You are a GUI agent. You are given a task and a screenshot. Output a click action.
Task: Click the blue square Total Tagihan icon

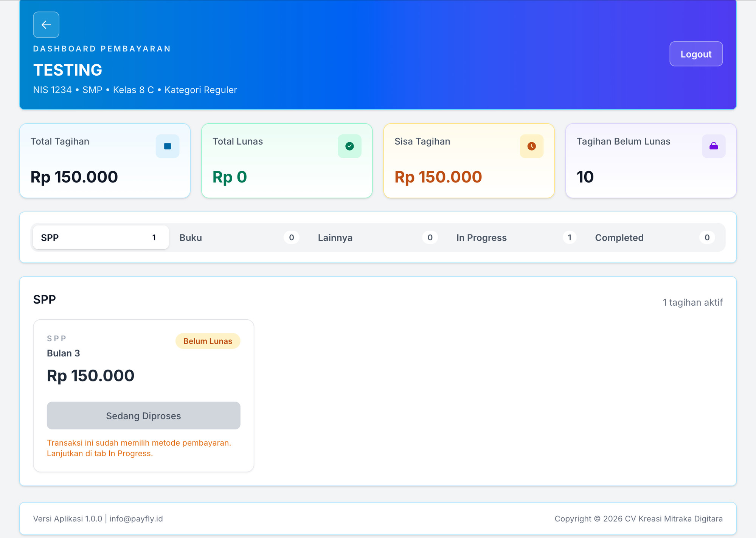(x=168, y=146)
